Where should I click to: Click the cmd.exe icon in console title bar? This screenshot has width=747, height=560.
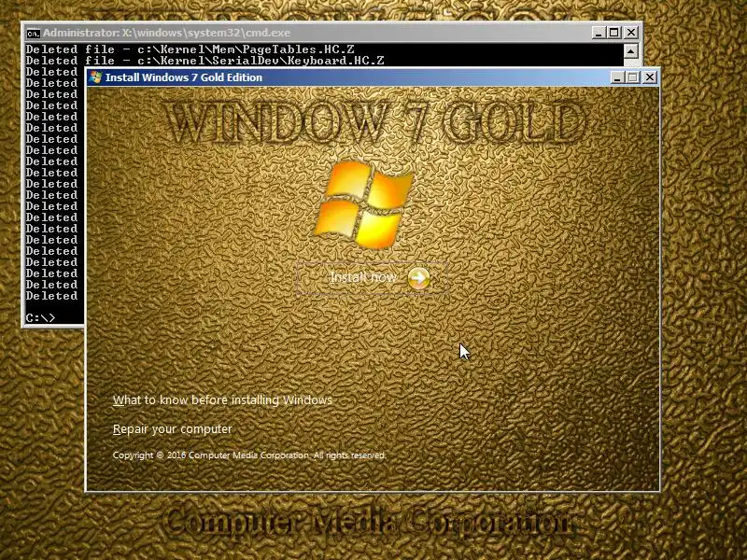point(33,34)
